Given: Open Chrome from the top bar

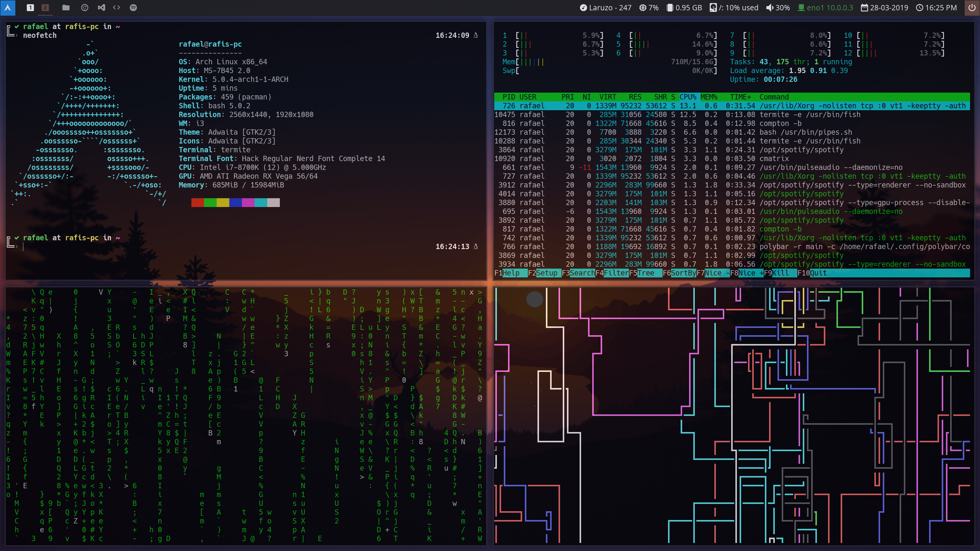Looking at the screenshot, I should click(x=85, y=8).
